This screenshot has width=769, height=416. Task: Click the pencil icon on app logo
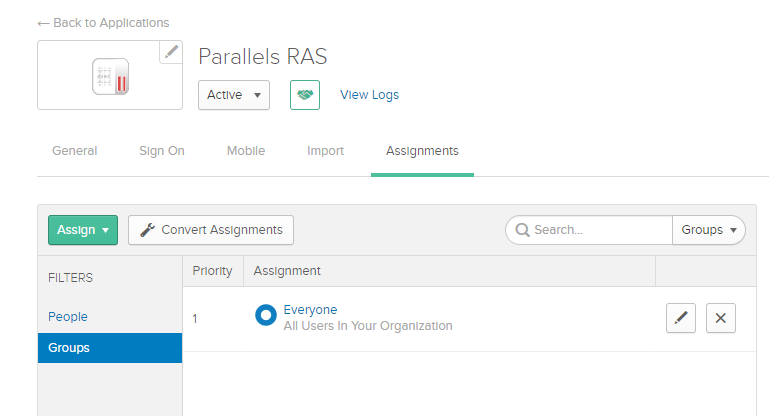[171, 52]
